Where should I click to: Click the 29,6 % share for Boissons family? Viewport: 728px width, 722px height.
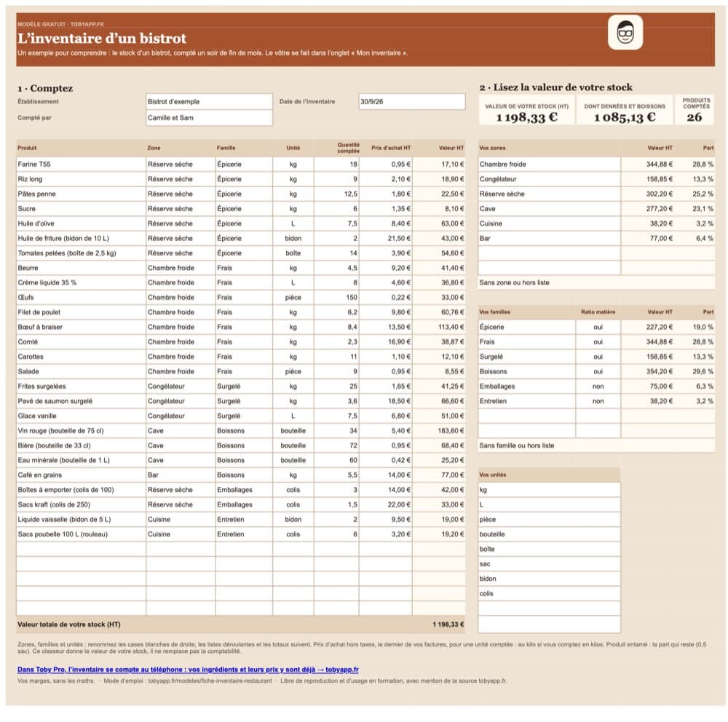(695, 371)
